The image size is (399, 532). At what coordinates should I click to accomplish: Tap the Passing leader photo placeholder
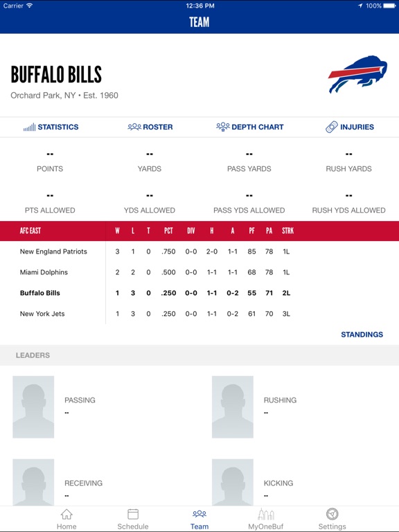click(x=33, y=407)
